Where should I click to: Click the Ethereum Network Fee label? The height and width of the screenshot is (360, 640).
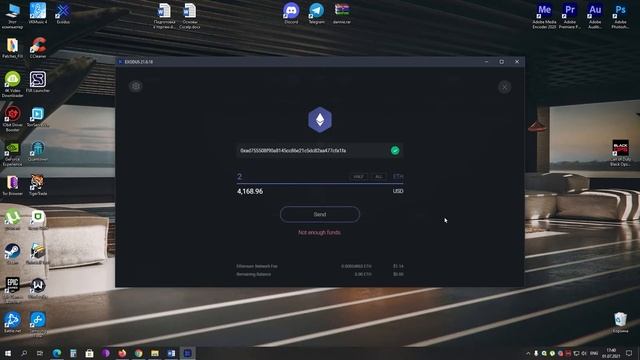[x=257, y=266]
